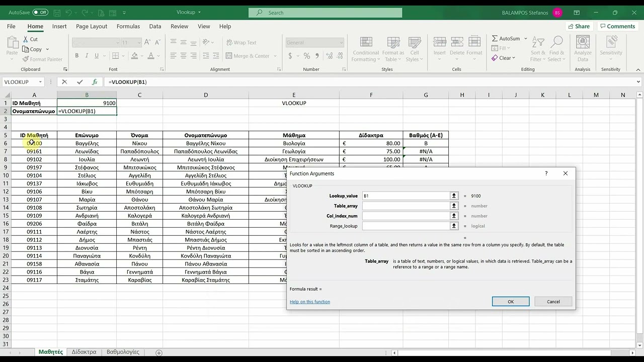Click the Col_index_num input field
The image size is (644, 362).
click(406, 216)
